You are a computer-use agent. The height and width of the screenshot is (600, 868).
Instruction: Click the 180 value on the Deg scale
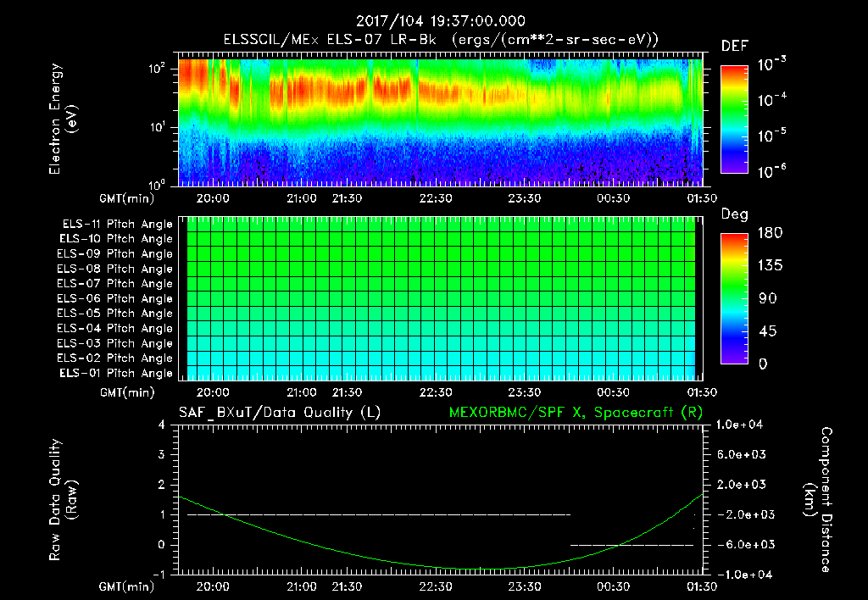click(x=770, y=233)
